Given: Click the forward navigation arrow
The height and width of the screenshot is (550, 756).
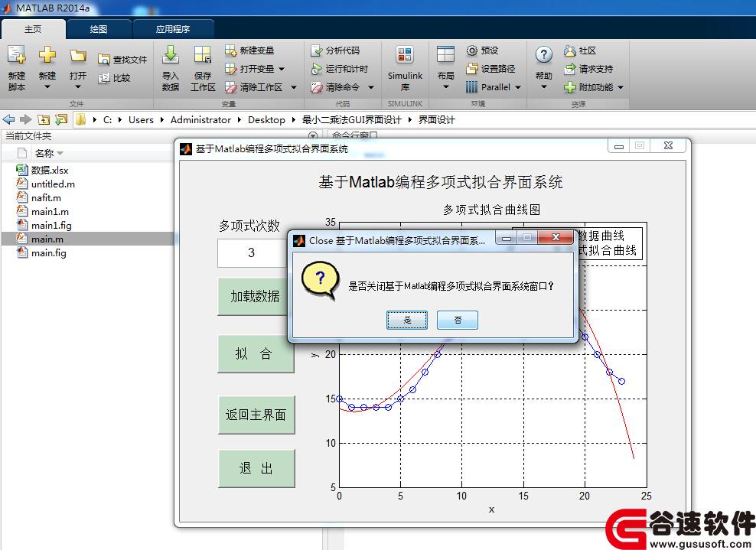Looking at the screenshot, I should click(x=25, y=119).
